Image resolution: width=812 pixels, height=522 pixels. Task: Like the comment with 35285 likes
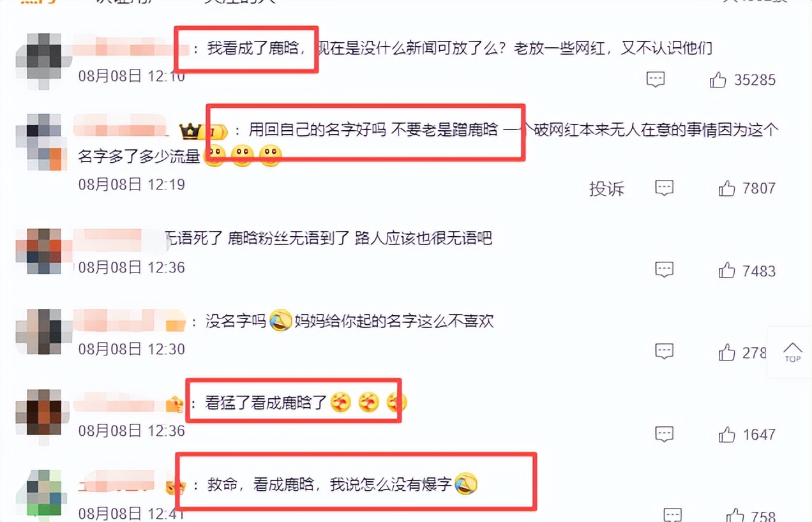click(x=718, y=80)
